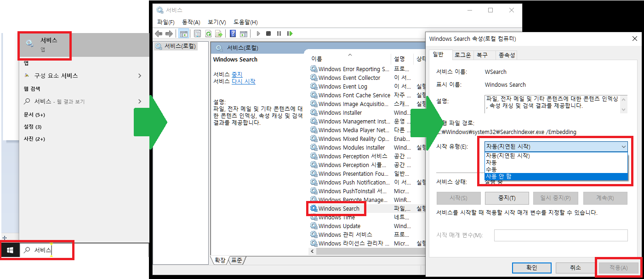Screen dimensions: 644x279
Task: Start the service with the Play icon
Action: coord(258,33)
